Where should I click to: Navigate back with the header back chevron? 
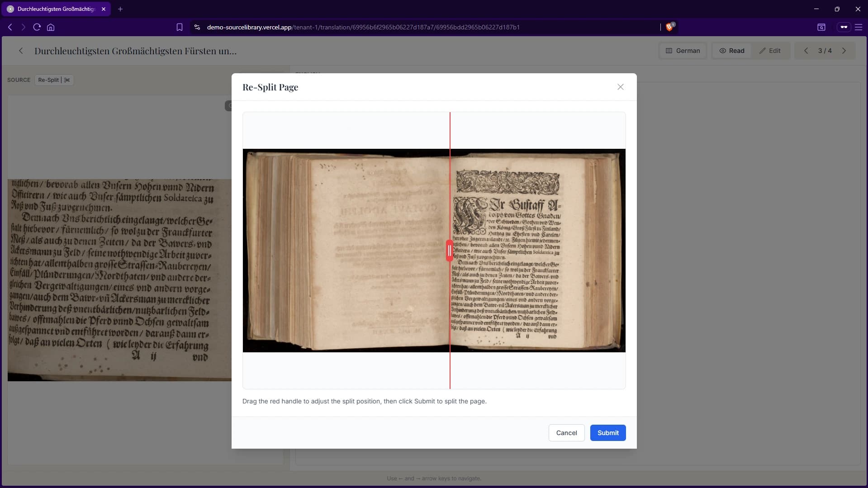(x=21, y=51)
